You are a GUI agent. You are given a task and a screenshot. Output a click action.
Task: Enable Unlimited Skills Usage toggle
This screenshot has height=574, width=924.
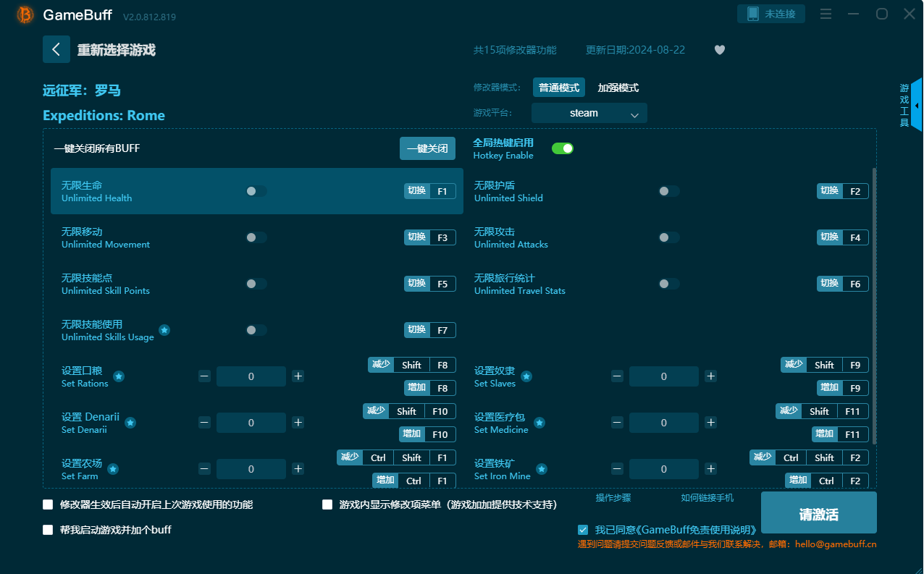[x=256, y=330]
